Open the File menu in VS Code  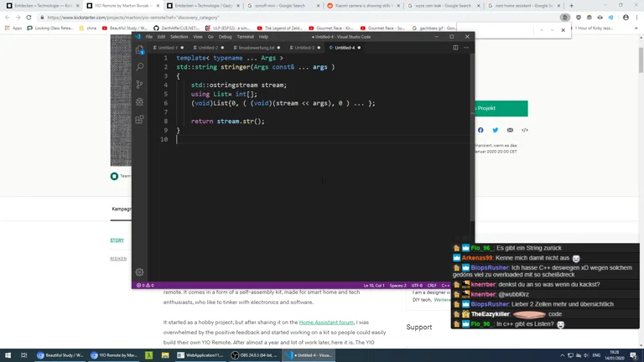point(149,37)
